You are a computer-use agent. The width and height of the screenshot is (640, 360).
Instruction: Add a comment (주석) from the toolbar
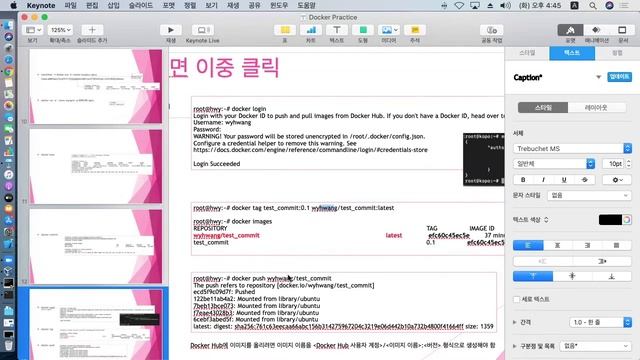point(415,30)
